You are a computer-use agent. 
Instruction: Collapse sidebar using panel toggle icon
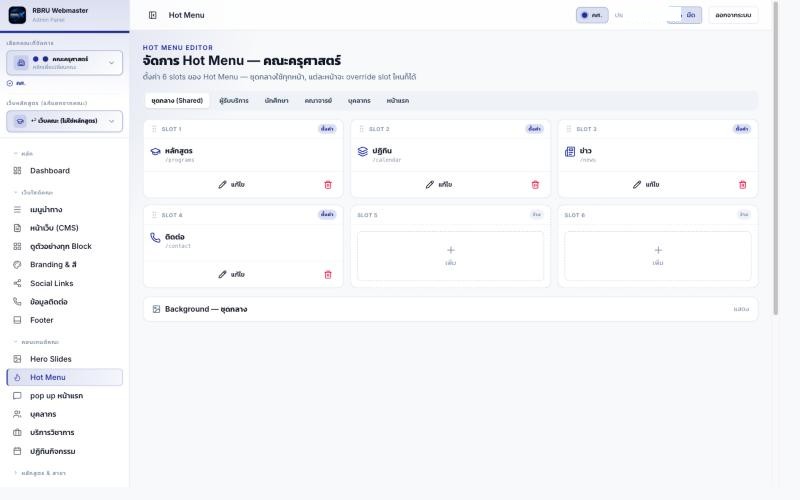pyautogui.click(x=153, y=15)
